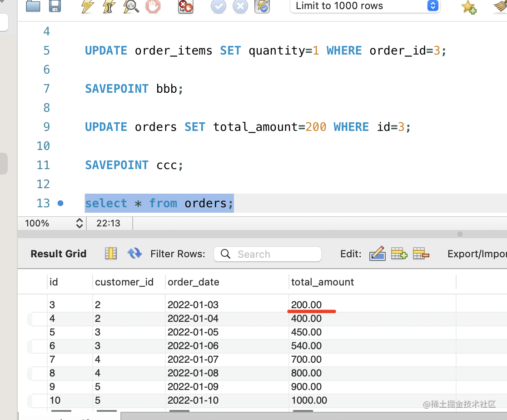Click the Rollback transaction X icon
The image size is (507, 420).
pyautogui.click(x=240, y=6)
